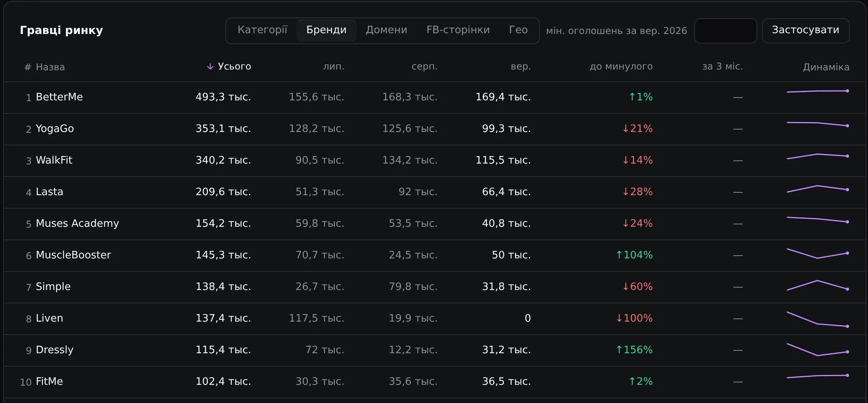Screen dimensions: 868x403
Task: Click the ↑104% change for MuscleBooster
Action: coord(634,255)
